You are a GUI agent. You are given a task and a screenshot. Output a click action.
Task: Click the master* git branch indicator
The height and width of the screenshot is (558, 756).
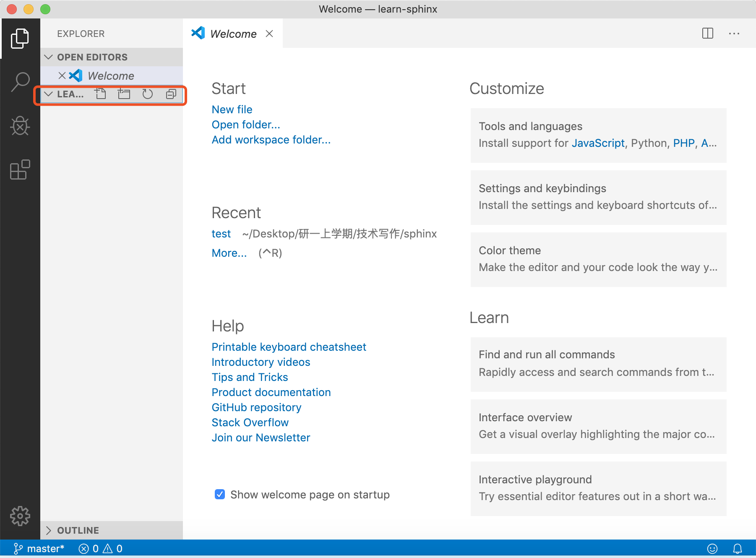point(39,548)
